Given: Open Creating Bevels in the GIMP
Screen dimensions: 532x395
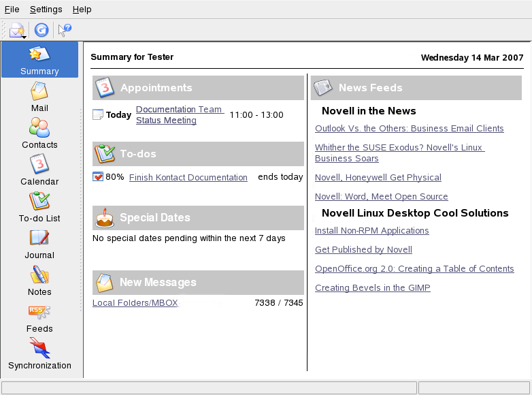Looking at the screenshot, I should (x=373, y=287).
